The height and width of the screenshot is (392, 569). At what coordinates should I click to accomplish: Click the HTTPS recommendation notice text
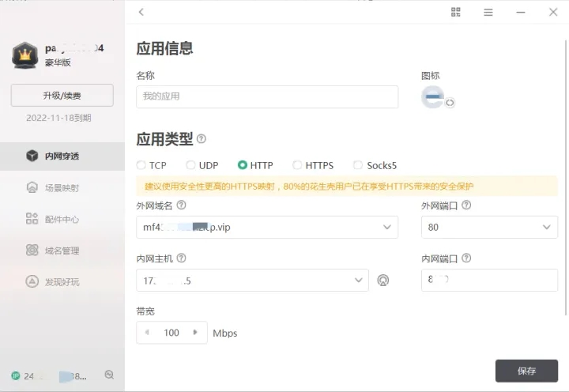point(309,187)
